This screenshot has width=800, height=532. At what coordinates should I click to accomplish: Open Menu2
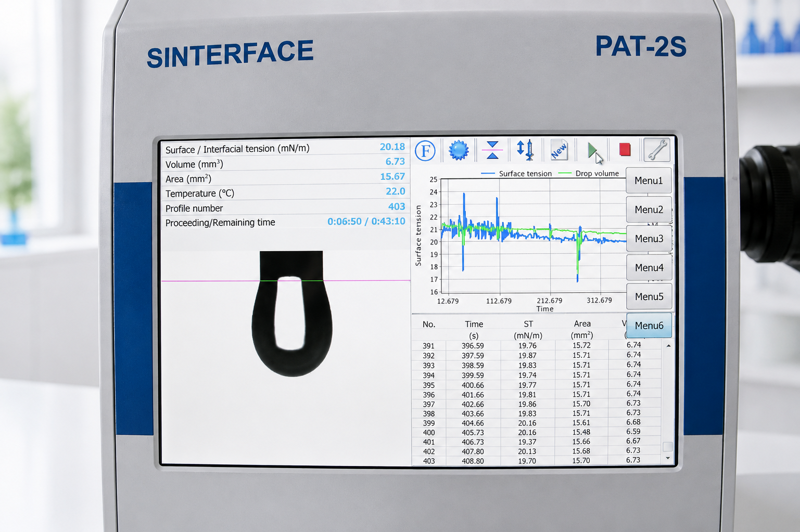click(649, 210)
